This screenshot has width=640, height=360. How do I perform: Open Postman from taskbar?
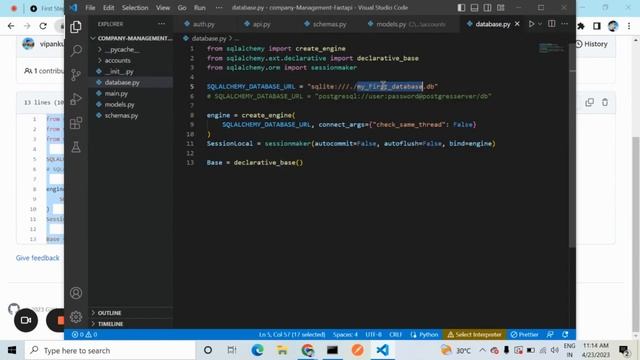coord(358,350)
